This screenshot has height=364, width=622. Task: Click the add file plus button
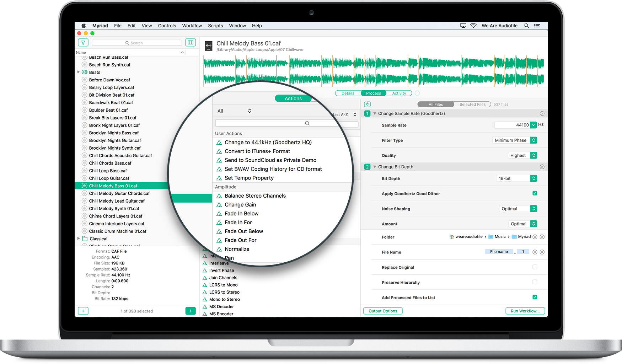(x=83, y=311)
